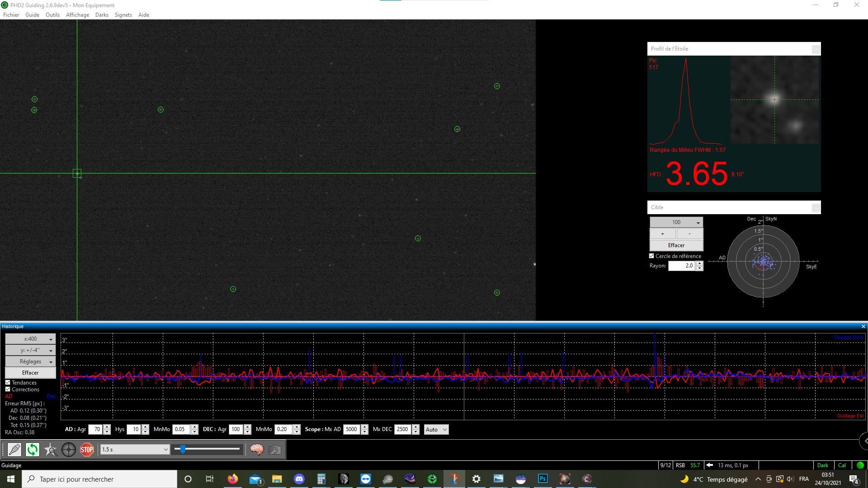Open Discord from the taskbar
868x488 pixels.
click(x=299, y=479)
